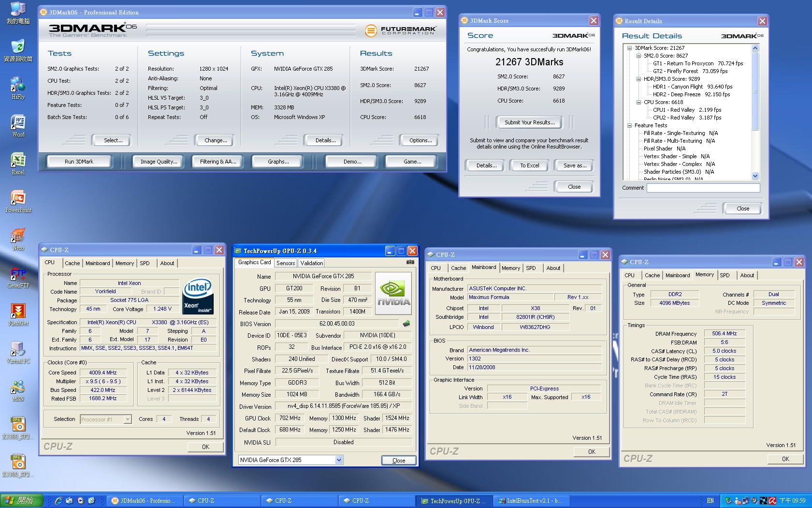
Task: Select the 3DMark06 taskbar item
Action: pos(145,501)
